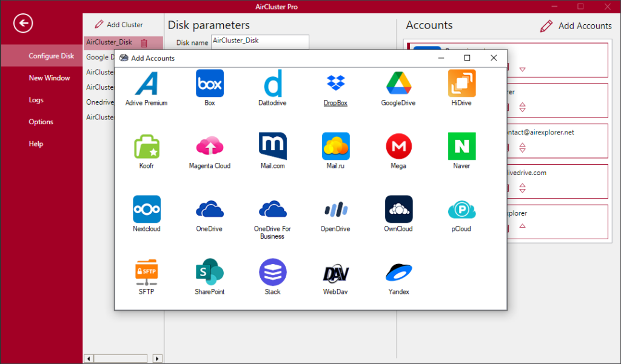Select SharePoint as the provider
The width and height of the screenshot is (621, 364).
[209, 277]
